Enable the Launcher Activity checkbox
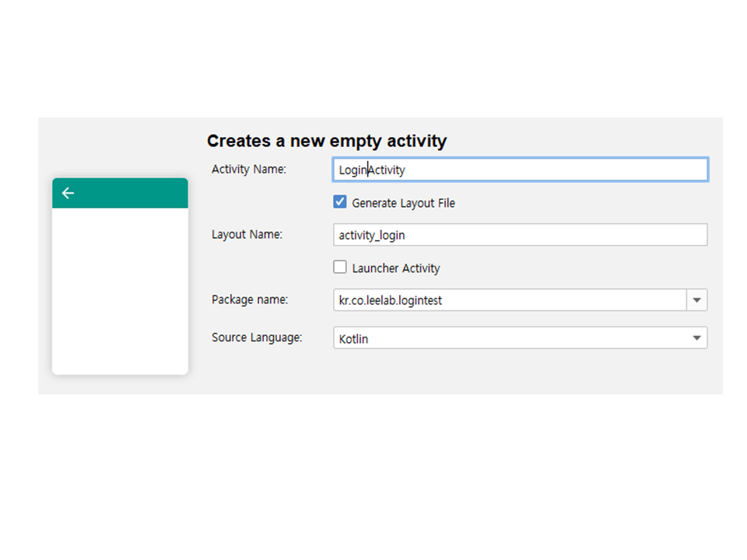 pos(340,268)
